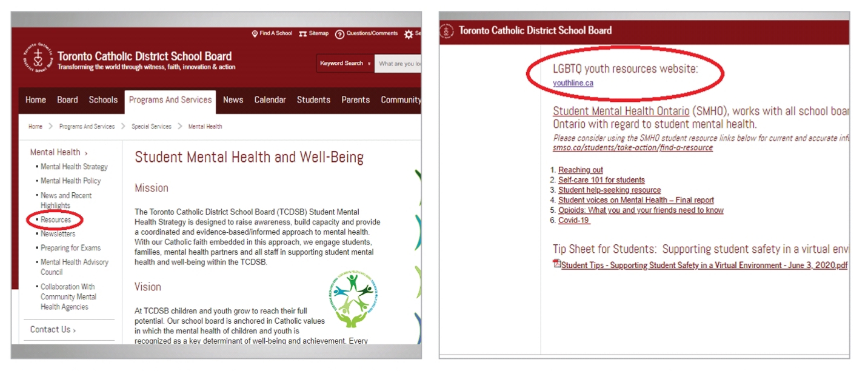Open the Newsletters sidebar link
868x371 pixels.
[x=58, y=233]
